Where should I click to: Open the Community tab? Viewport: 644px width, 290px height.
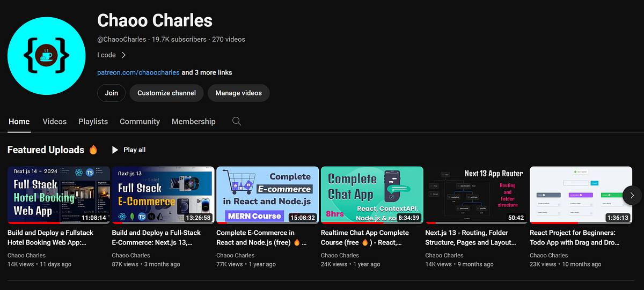tap(140, 122)
